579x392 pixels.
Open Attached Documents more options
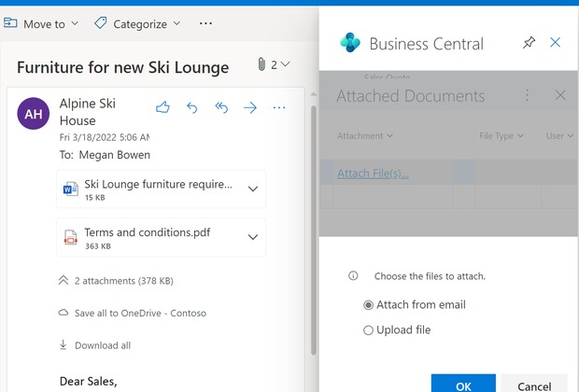528,95
